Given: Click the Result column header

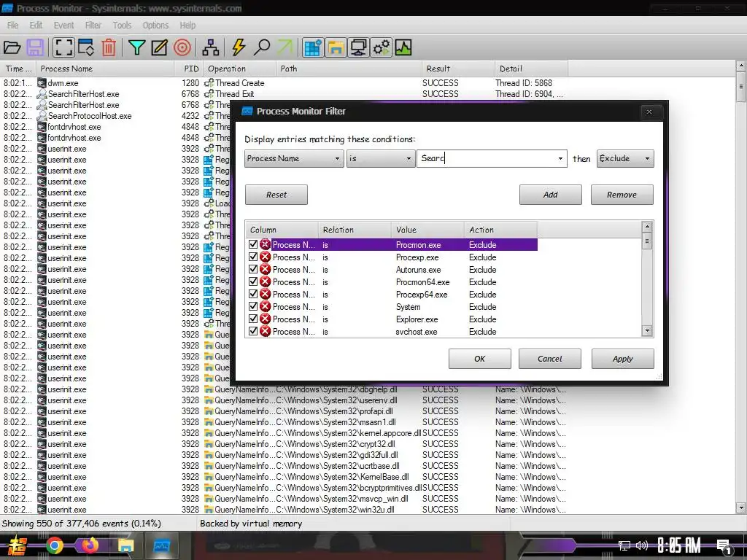Looking at the screenshot, I should coord(458,69).
